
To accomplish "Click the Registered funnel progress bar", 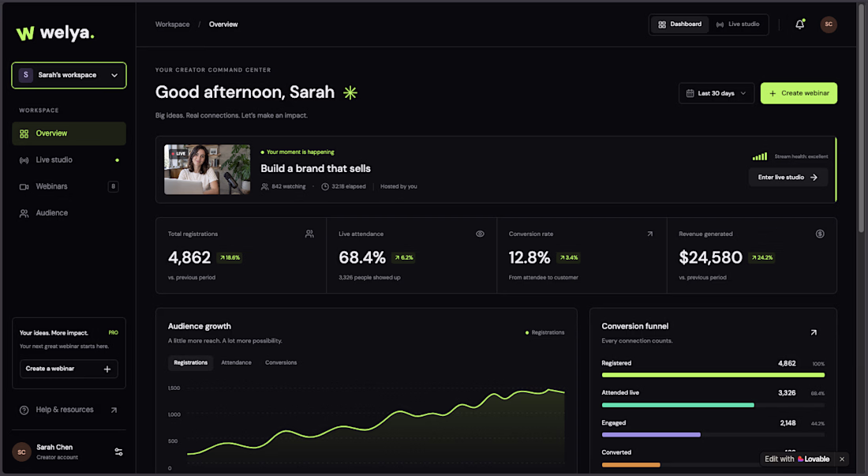I will tap(713, 375).
